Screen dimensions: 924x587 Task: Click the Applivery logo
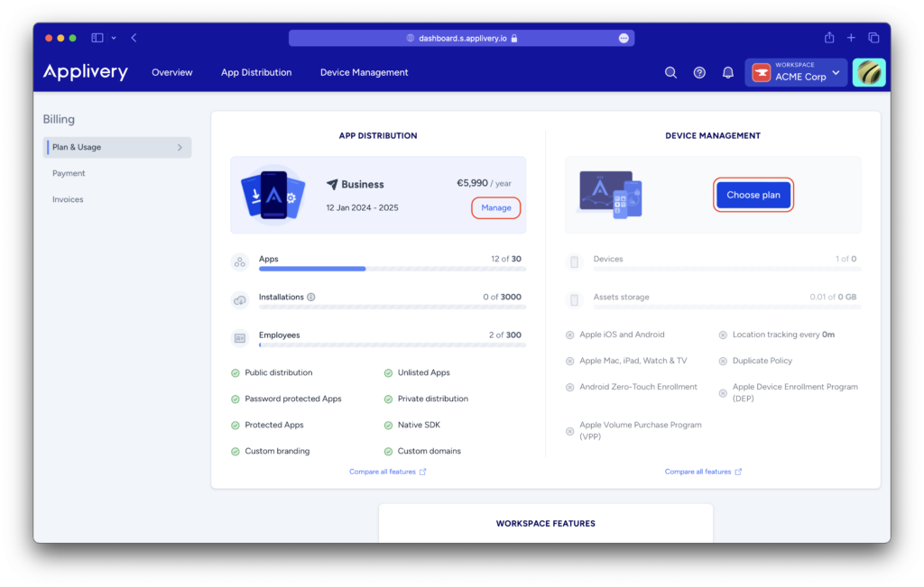click(x=86, y=72)
